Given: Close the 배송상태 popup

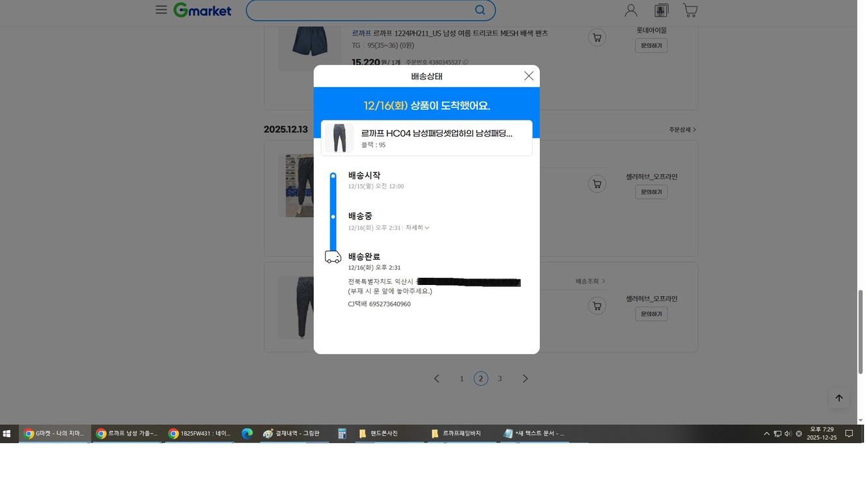Looking at the screenshot, I should (x=529, y=76).
